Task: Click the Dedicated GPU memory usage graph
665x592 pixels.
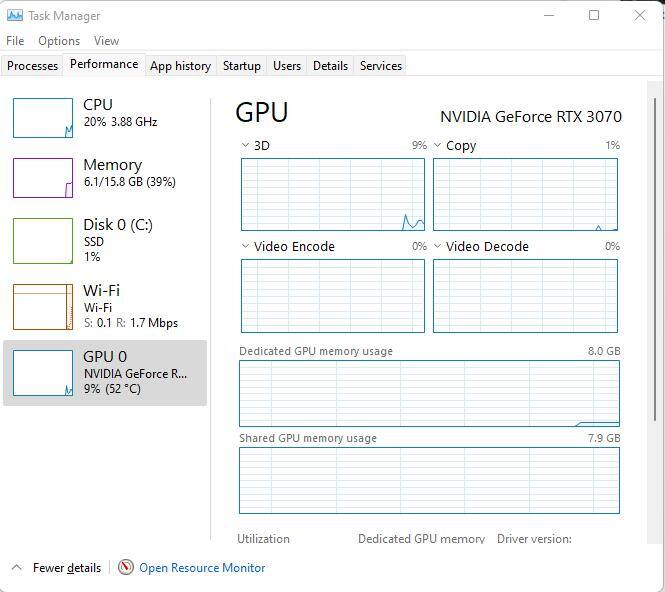Action: [429, 393]
